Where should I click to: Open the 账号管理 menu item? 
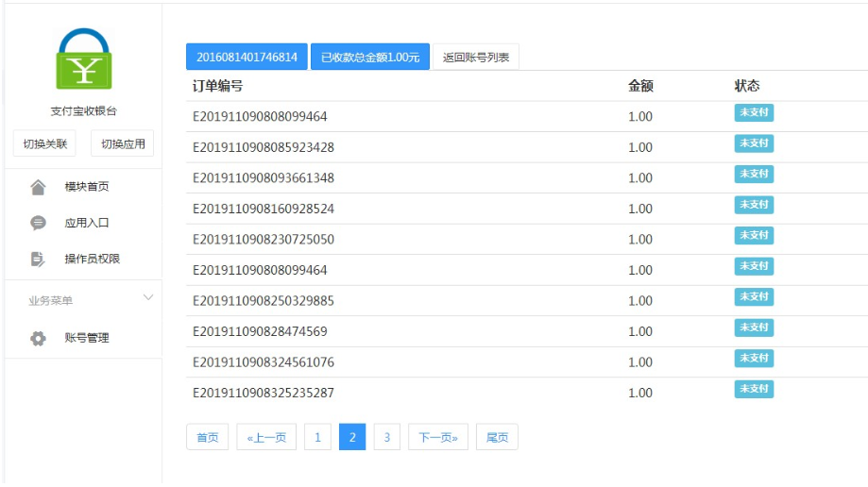86,338
